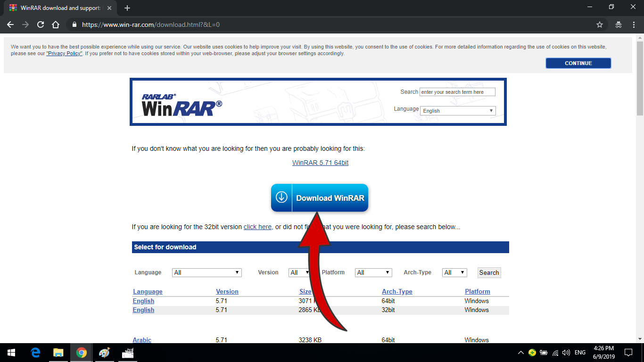The width and height of the screenshot is (644, 362).
Task: Sort by Arch-Type column header
Action: click(397, 291)
